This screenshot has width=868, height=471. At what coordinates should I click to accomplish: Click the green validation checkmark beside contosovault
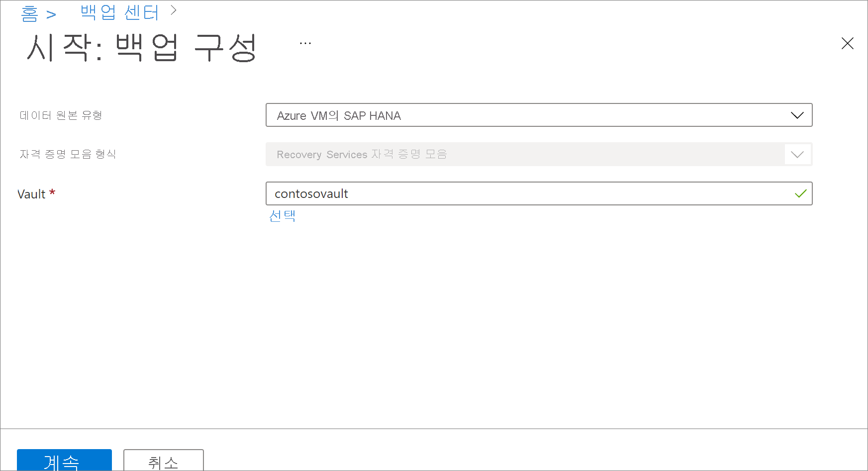tap(800, 193)
